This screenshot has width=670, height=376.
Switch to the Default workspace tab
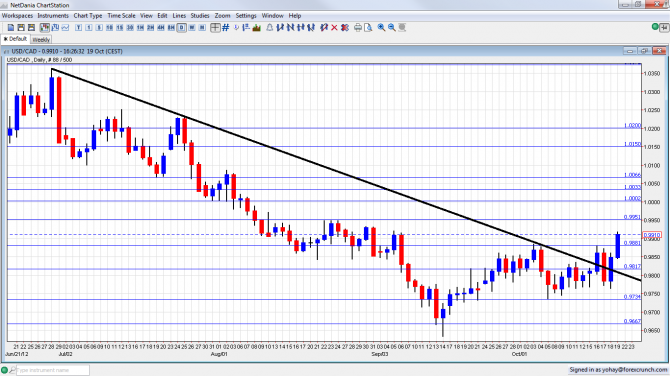(x=15, y=39)
